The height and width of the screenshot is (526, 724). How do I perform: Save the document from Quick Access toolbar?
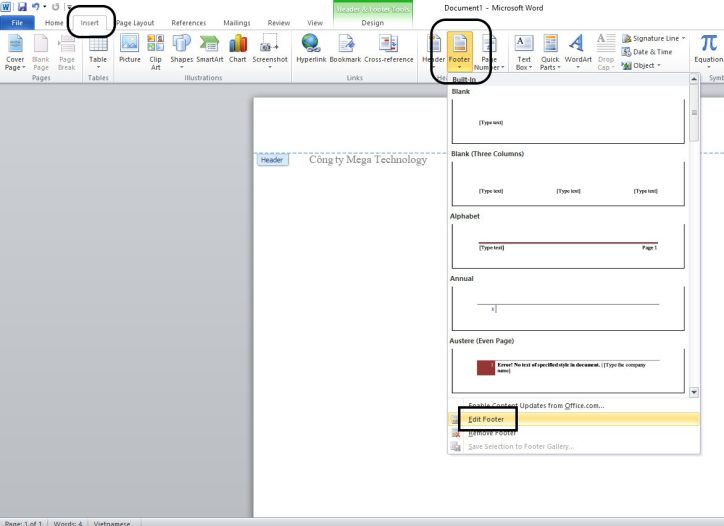pos(22,7)
